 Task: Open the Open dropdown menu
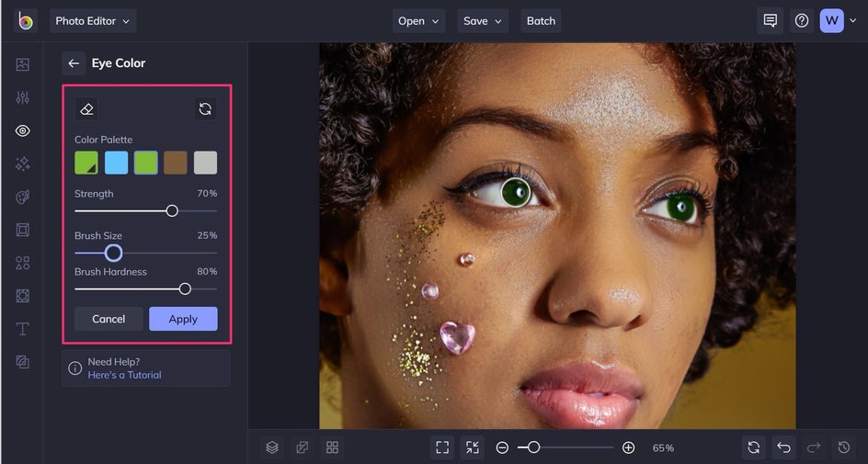pos(418,21)
